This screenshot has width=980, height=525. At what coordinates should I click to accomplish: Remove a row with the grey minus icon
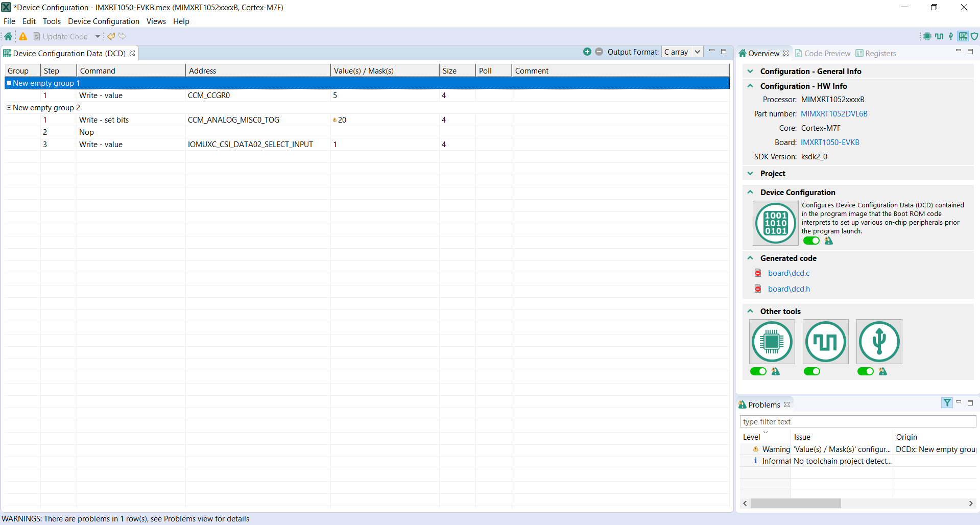pyautogui.click(x=599, y=52)
